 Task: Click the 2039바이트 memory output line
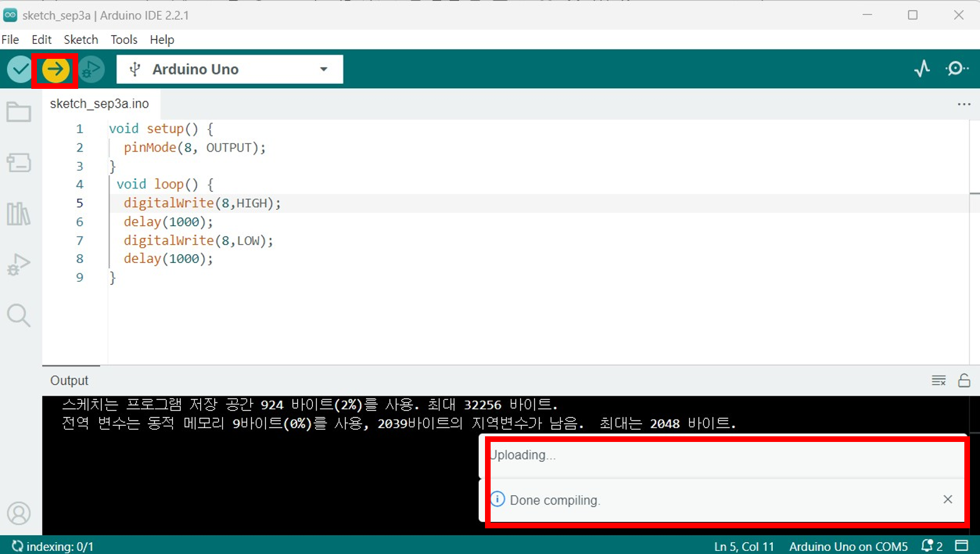pos(399,424)
